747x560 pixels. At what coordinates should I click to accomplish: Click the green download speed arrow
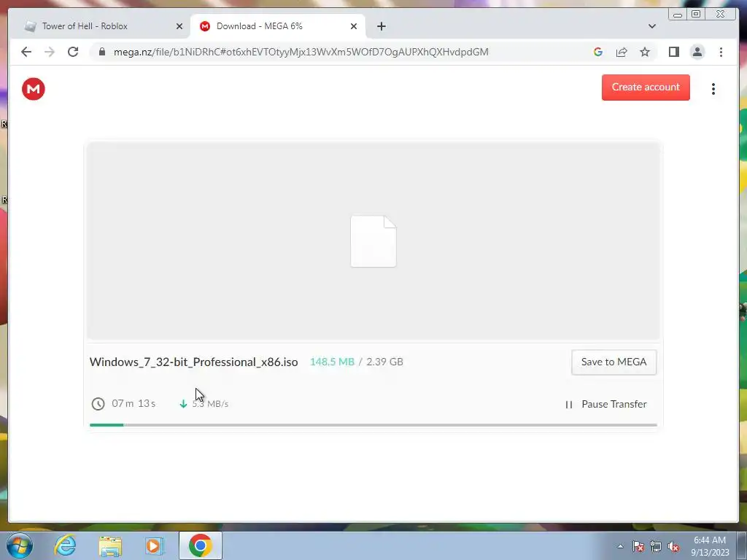183,404
